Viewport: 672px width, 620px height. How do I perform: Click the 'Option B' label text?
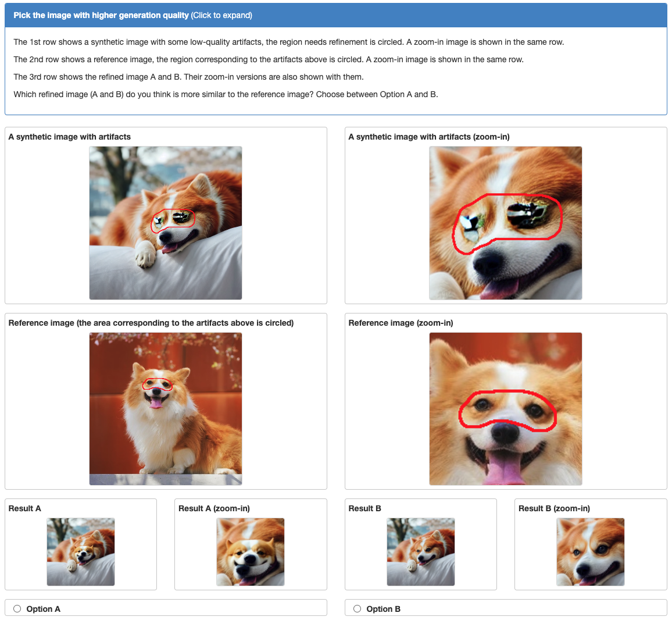pos(383,609)
